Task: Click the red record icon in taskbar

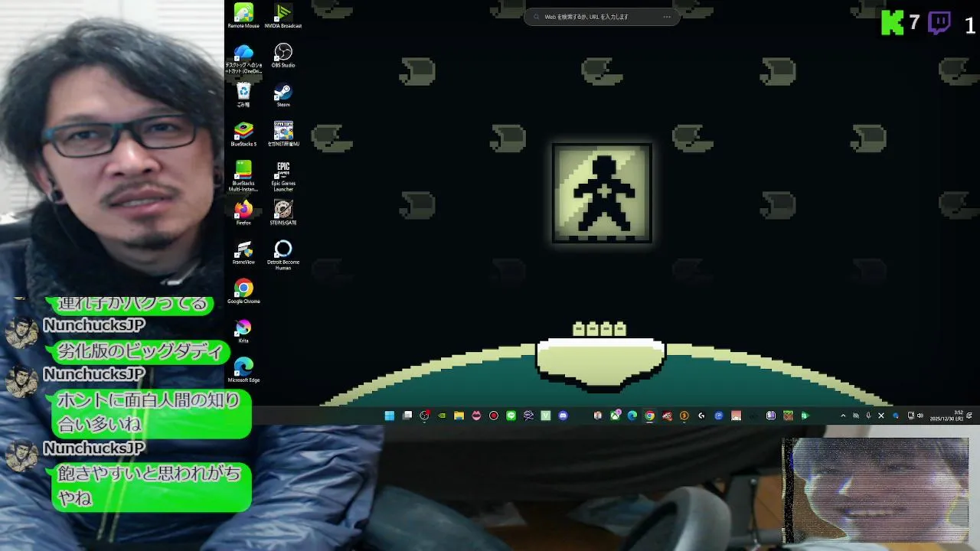Action: 493,416
